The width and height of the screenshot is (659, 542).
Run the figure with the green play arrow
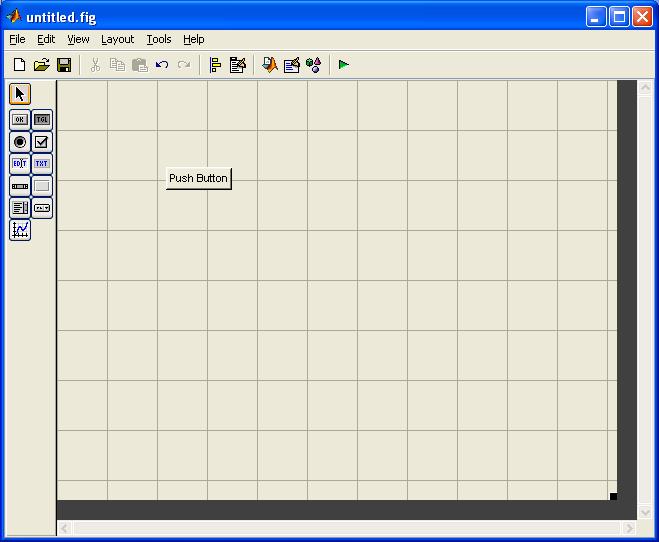(x=343, y=65)
